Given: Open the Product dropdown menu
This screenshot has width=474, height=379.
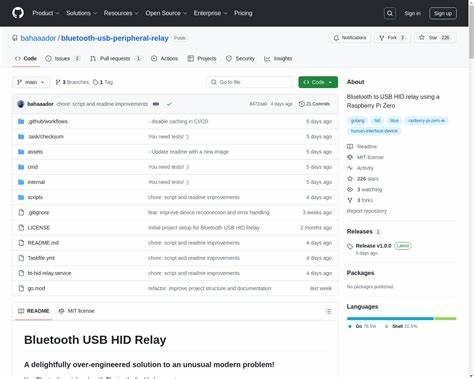Looking at the screenshot, I should coord(46,13).
